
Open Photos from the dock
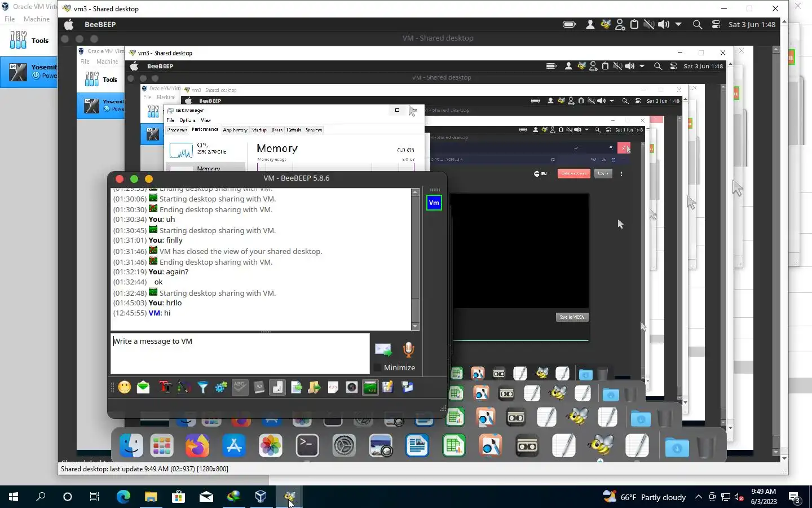pyautogui.click(x=271, y=446)
